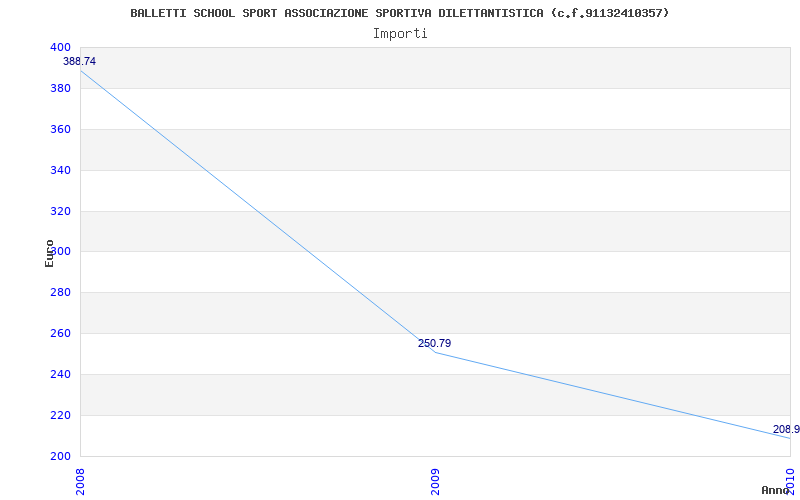Click the 380 y-axis tick label

pos(60,88)
